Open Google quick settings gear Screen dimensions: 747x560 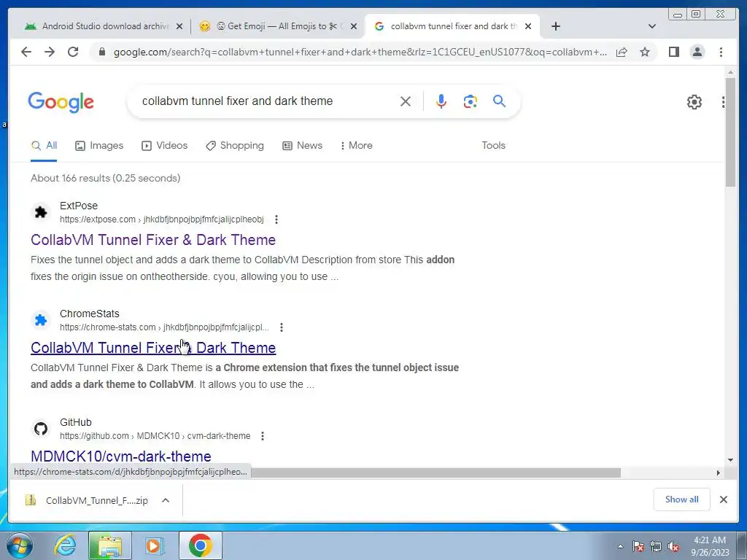(694, 102)
